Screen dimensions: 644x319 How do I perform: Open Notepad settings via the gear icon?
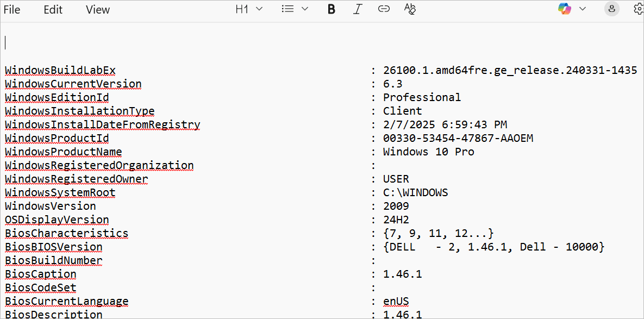[x=638, y=9]
